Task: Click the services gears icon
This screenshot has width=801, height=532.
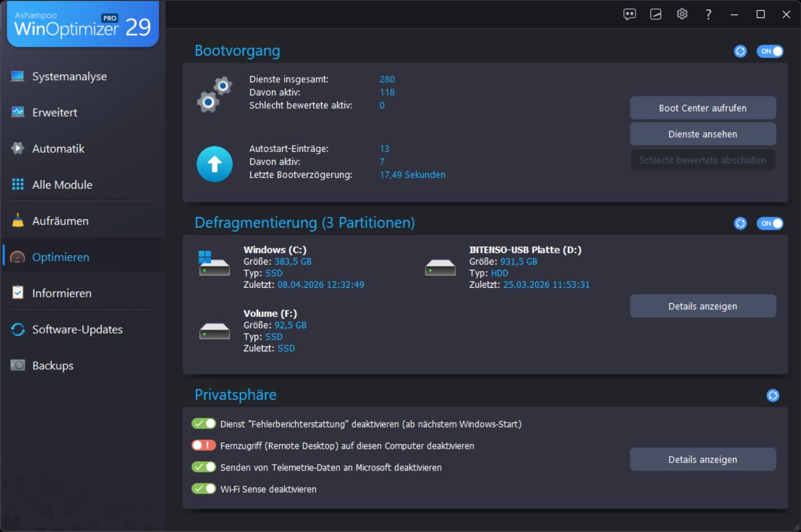Action: [215, 94]
